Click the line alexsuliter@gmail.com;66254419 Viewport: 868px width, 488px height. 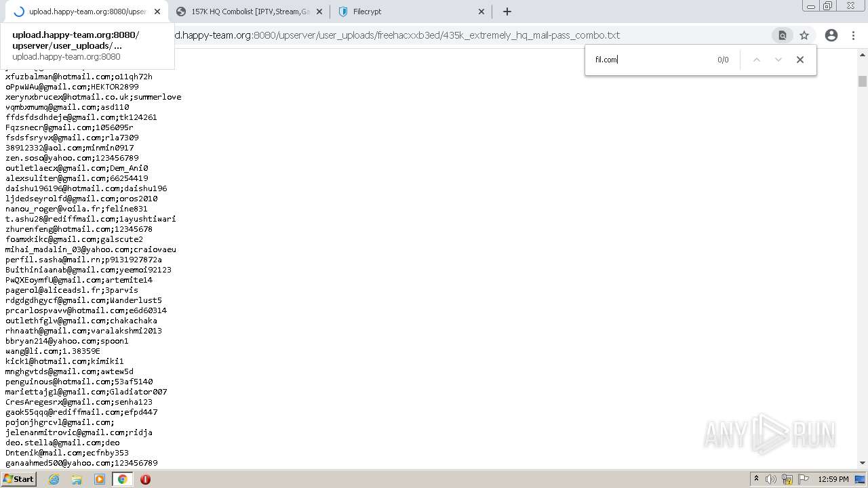(x=77, y=178)
